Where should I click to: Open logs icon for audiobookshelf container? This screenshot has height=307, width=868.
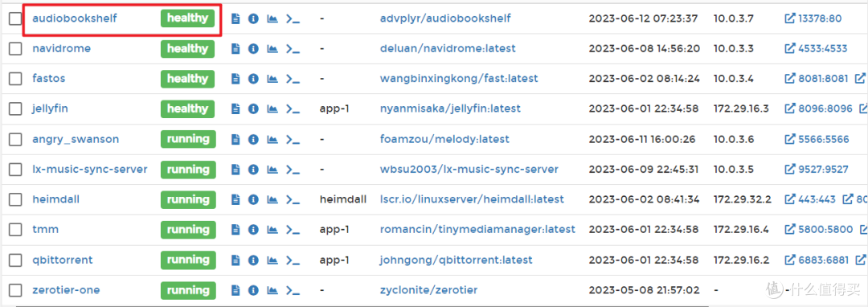(x=235, y=18)
